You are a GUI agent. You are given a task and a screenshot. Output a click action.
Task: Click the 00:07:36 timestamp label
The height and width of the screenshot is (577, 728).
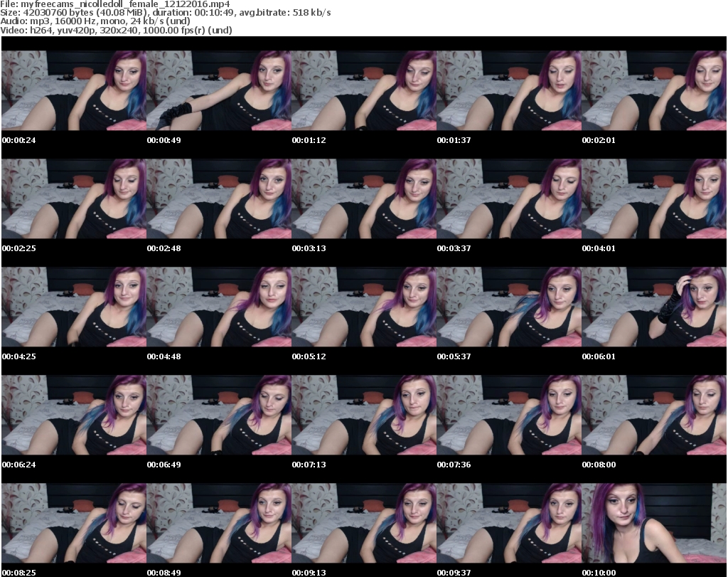pyautogui.click(x=454, y=465)
